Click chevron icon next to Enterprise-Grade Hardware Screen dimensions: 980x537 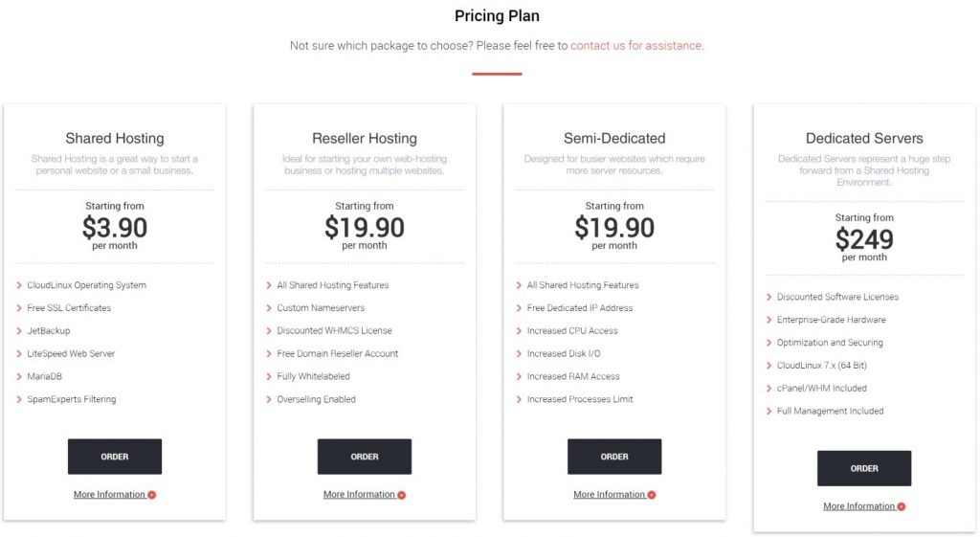pos(769,320)
